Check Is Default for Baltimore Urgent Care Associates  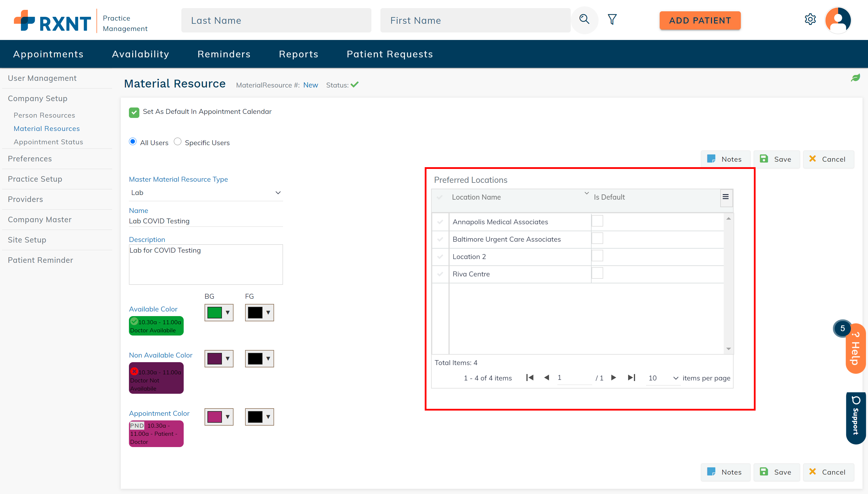[597, 238]
